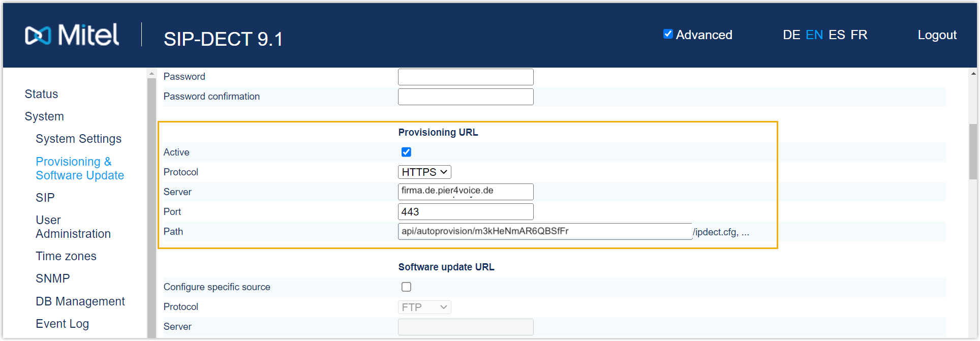This screenshot has width=980, height=341.
Task: Switch language to ES
Action: coord(836,35)
